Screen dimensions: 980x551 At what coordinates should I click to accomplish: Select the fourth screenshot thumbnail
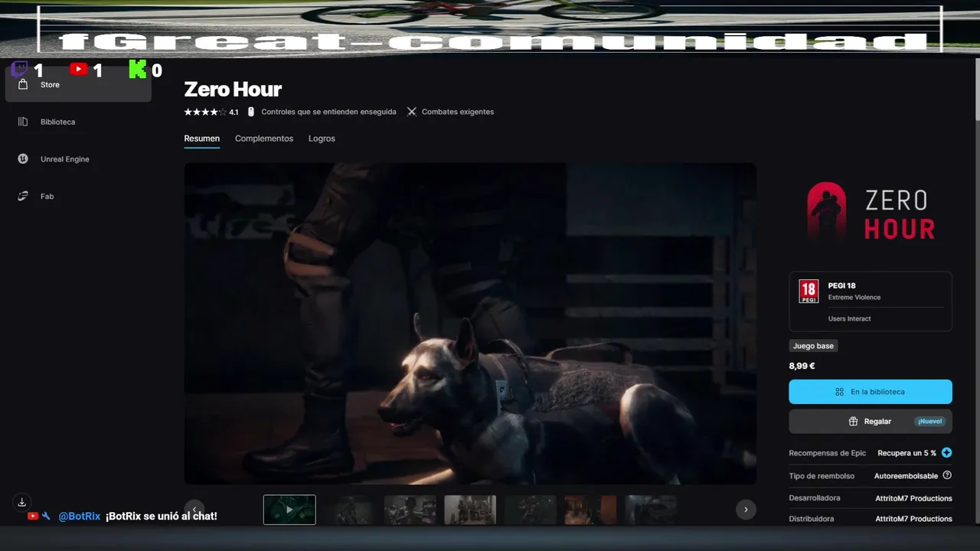(470, 510)
